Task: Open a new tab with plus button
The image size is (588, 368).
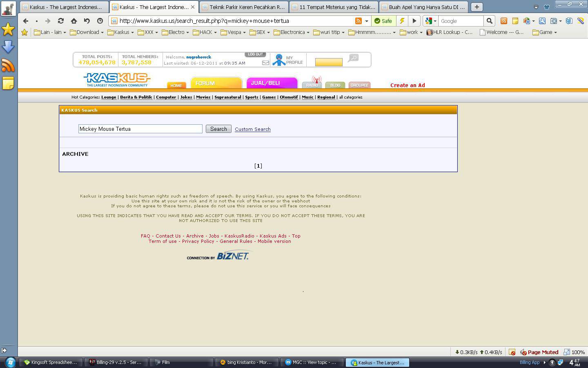Action: click(477, 7)
